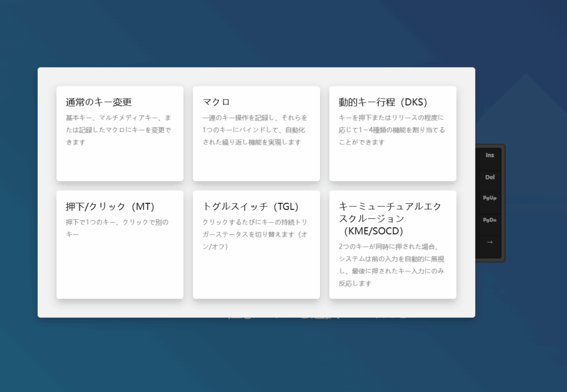Choose the トグルスイッチ (TGL) card
Screen dimensions: 567x392
coord(256,245)
